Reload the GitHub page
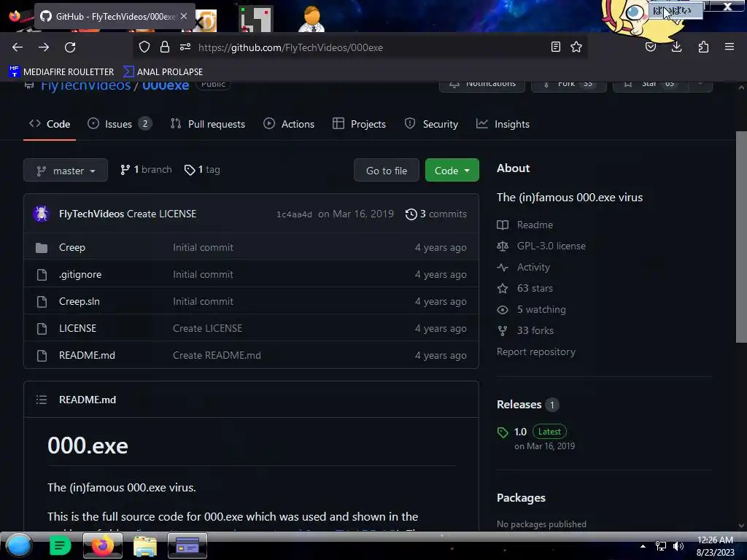The width and height of the screenshot is (747, 560). (x=70, y=47)
